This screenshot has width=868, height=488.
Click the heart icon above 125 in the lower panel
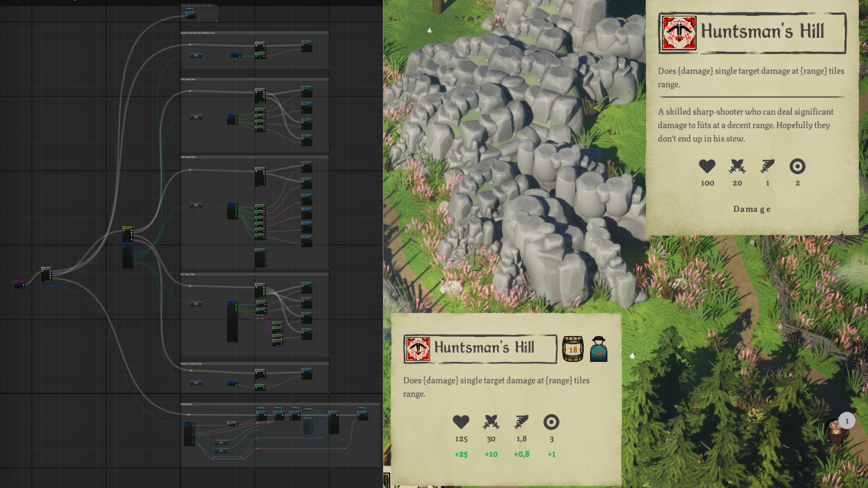click(x=461, y=422)
